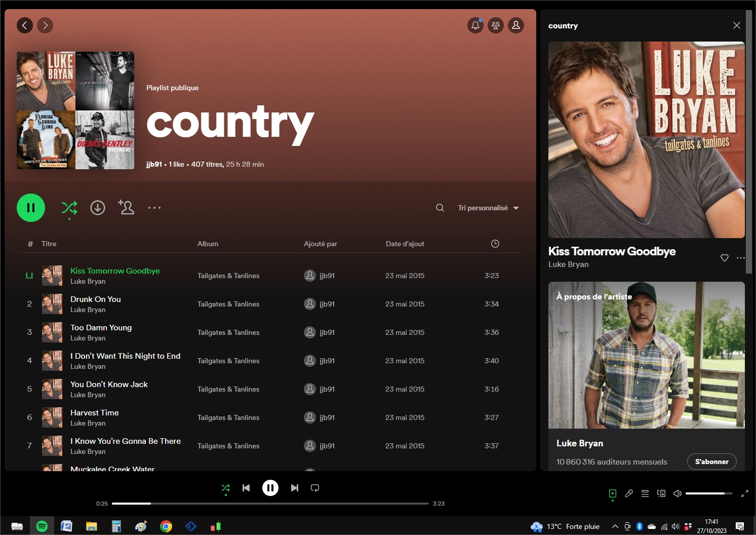Pause the playlist with the large green button

click(x=31, y=208)
